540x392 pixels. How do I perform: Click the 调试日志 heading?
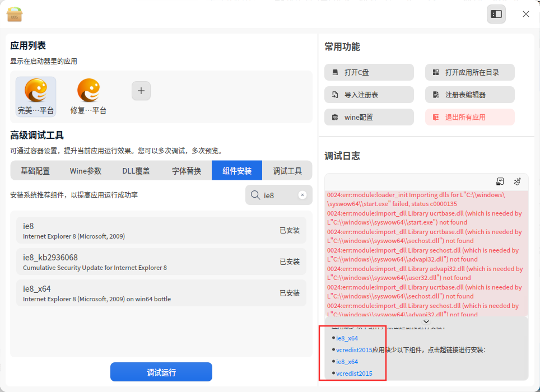(x=342, y=156)
